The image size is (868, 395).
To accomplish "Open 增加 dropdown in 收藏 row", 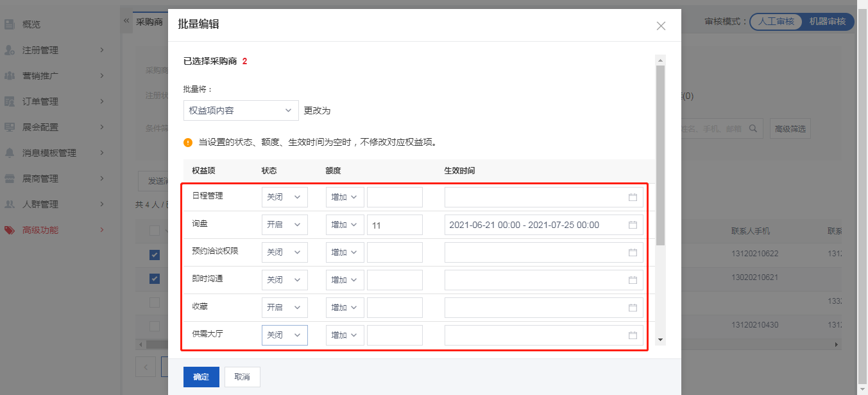I will [x=345, y=308].
